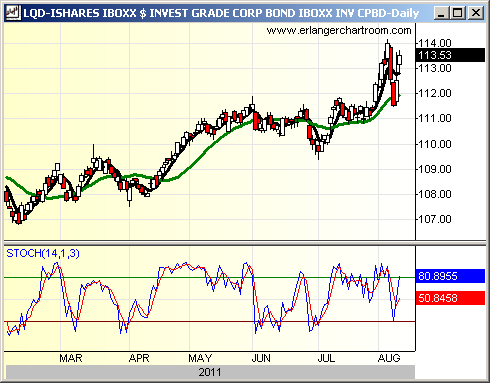Maximize the LQD chart window
Image resolution: width=490 pixels, height=383 pixels.
(458, 13)
